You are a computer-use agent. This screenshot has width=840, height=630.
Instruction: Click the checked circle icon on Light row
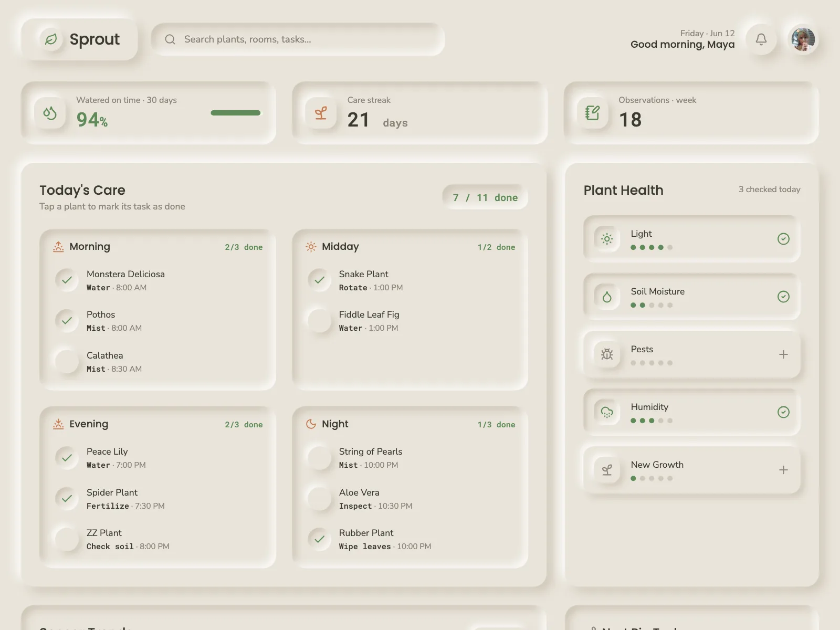(x=783, y=239)
